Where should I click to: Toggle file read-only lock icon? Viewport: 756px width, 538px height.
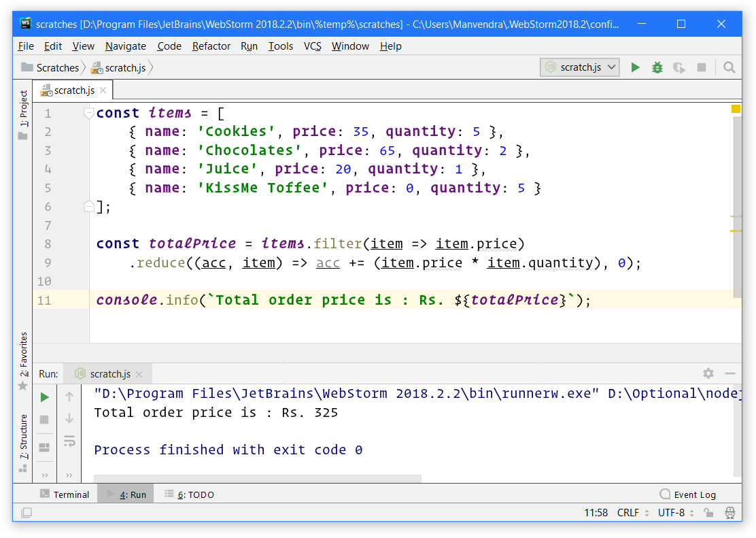pyautogui.click(x=708, y=513)
